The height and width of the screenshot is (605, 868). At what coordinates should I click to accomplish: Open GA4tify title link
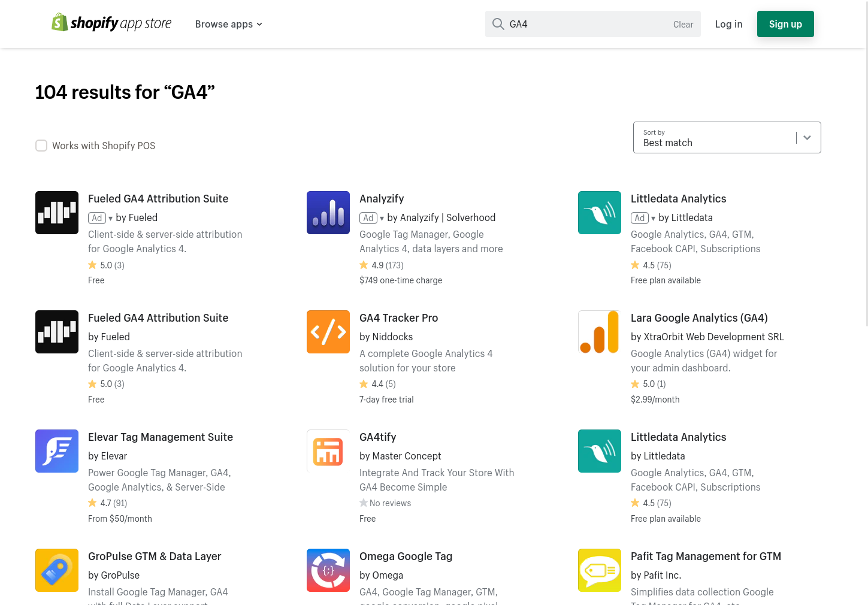pyautogui.click(x=378, y=437)
